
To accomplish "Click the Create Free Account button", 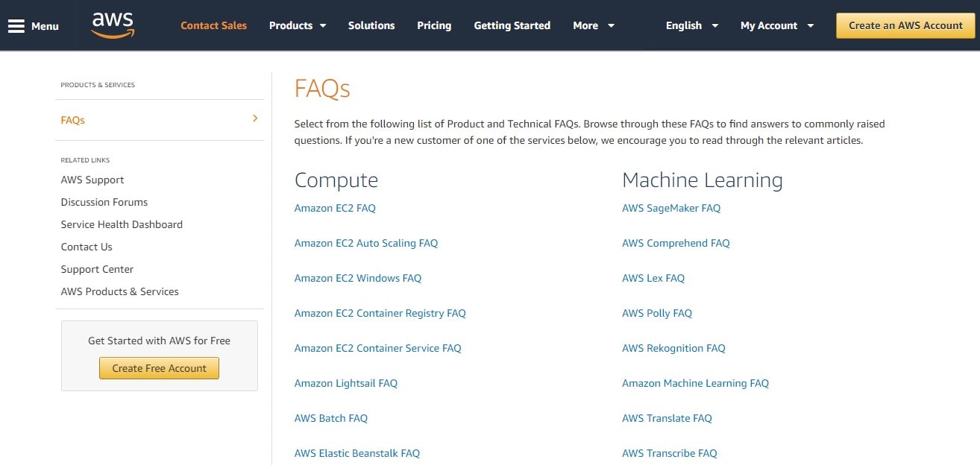I will click(159, 368).
